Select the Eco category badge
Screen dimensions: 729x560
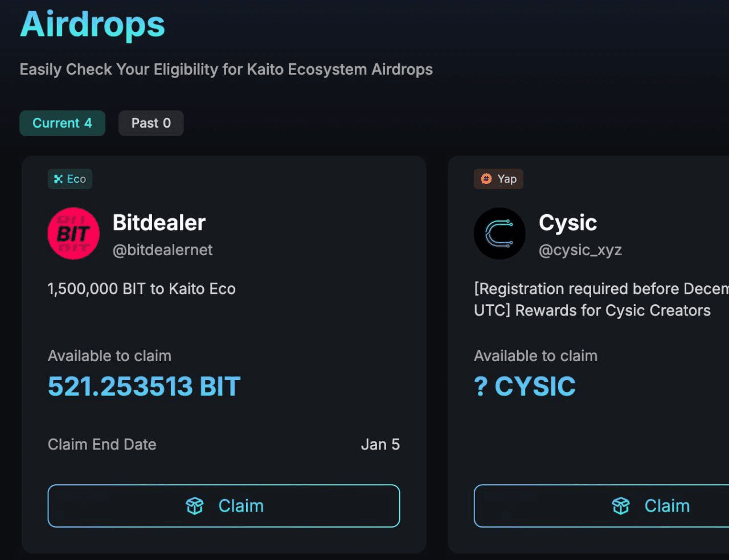tap(70, 179)
